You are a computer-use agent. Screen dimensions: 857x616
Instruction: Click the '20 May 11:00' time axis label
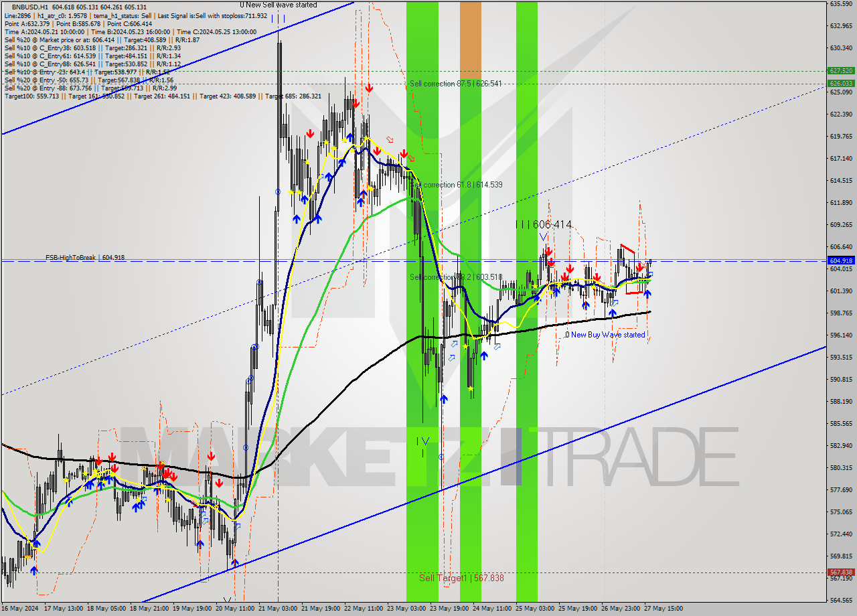(x=236, y=609)
